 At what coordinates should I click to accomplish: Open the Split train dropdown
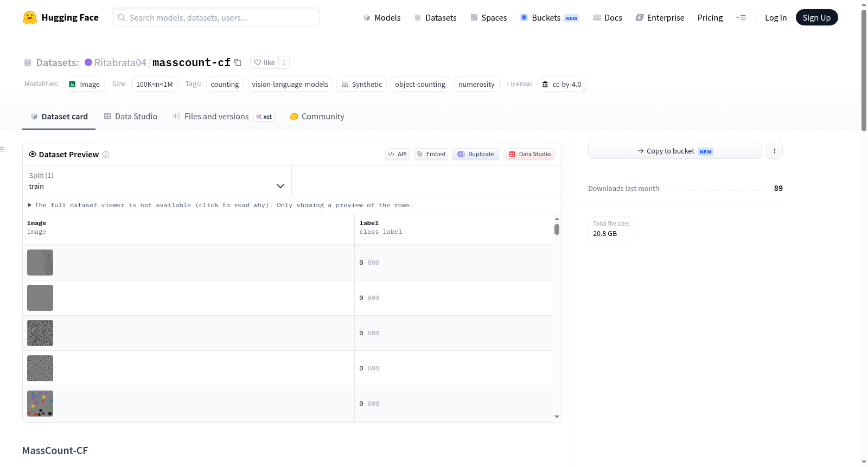coord(157,181)
